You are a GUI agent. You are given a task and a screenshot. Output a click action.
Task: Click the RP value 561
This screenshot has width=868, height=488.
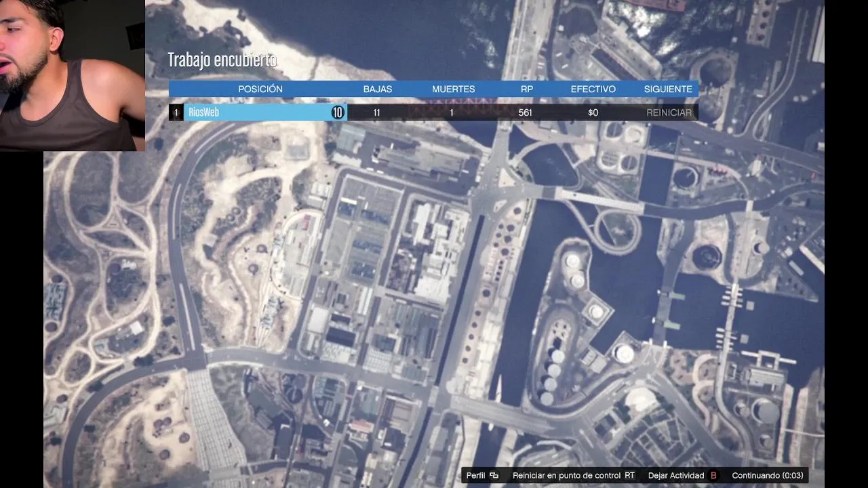(526, 113)
